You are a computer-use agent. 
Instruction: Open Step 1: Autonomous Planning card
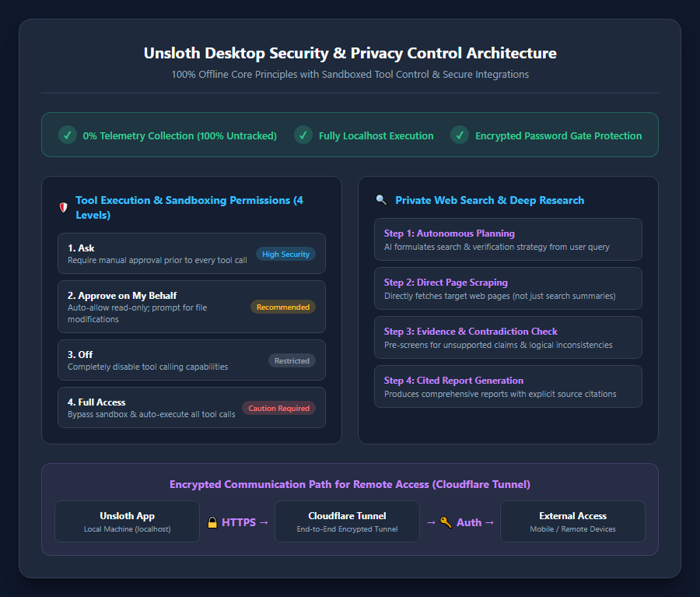click(x=508, y=240)
